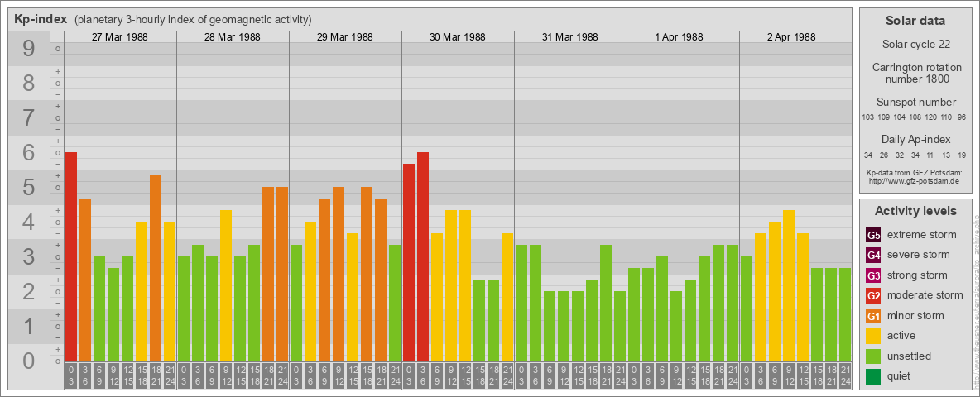Select the dark green 'quiet' legend swatch
The width and height of the screenshot is (980, 397).
873,375
